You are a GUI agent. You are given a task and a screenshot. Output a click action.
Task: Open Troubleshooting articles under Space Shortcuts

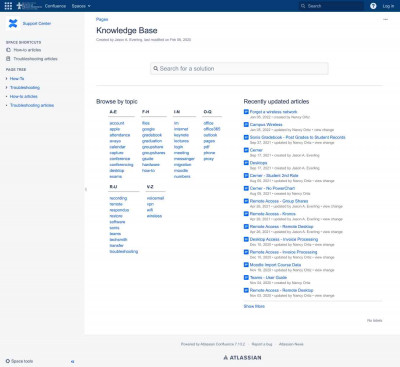35,59
